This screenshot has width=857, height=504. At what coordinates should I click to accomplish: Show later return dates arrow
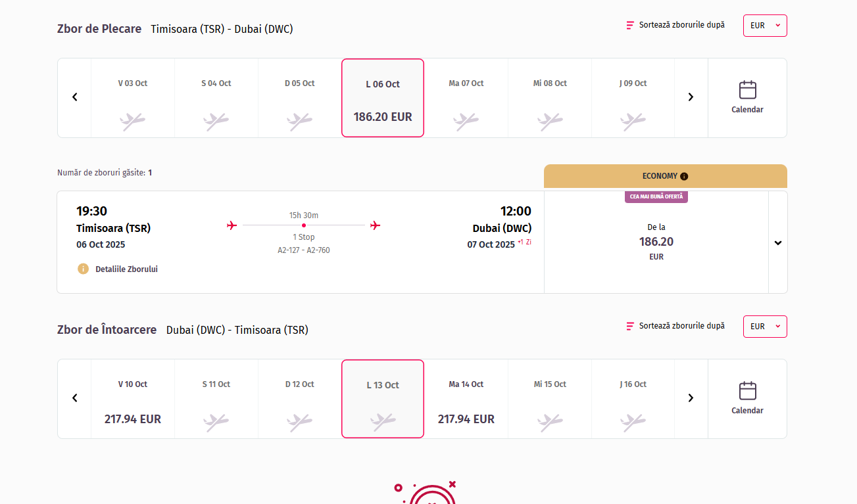[x=691, y=398]
